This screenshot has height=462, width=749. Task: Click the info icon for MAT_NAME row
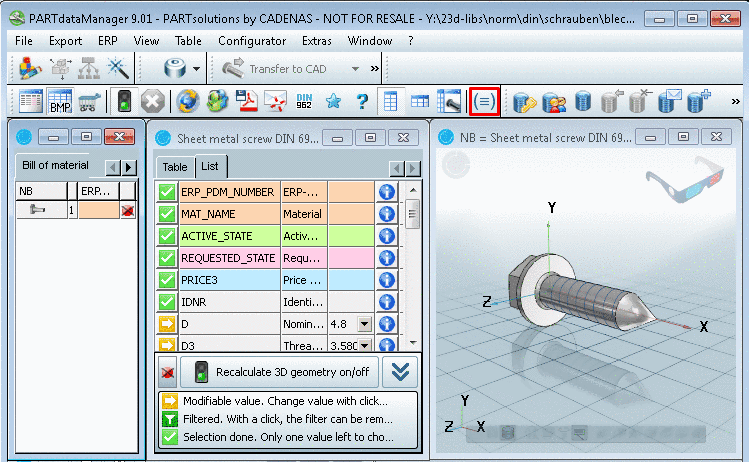(x=387, y=214)
